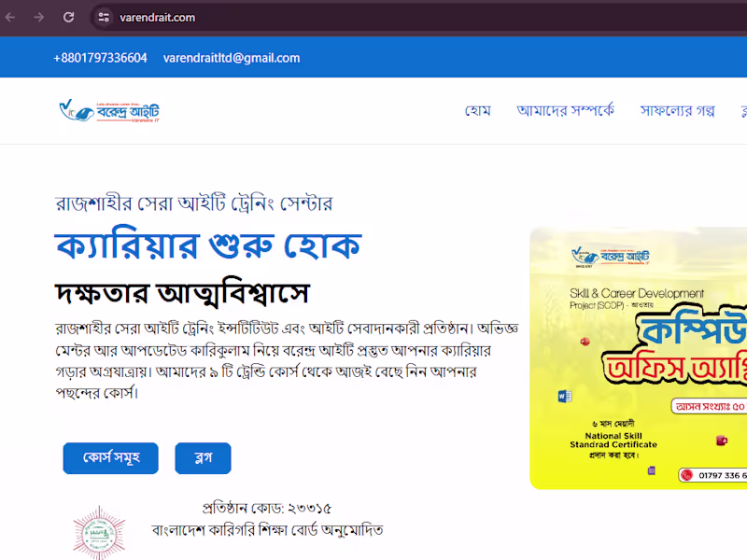Click Skill & Career Development text in banner
Viewport: 747px width, 560px height.
tap(637, 293)
